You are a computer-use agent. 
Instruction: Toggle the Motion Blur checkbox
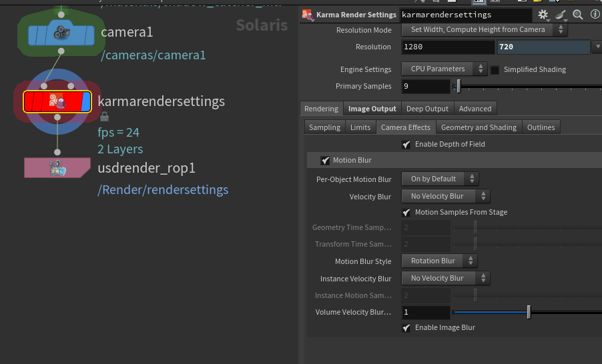tap(325, 160)
